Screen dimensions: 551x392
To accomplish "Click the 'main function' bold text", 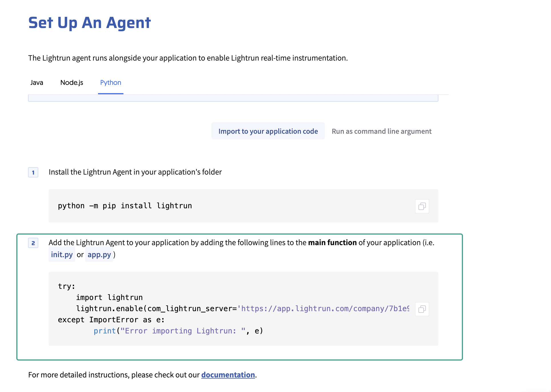I will pyautogui.click(x=332, y=243).
